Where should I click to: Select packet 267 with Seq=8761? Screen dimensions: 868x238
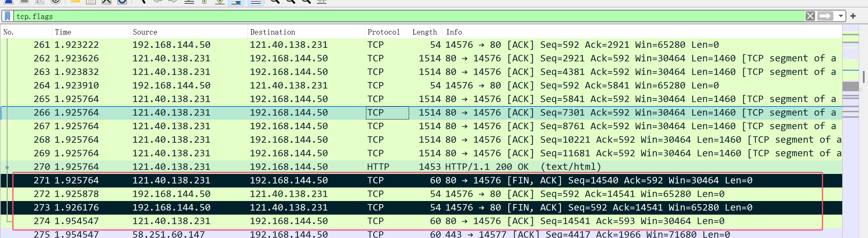pyautogui.click(x=421, y=126)
